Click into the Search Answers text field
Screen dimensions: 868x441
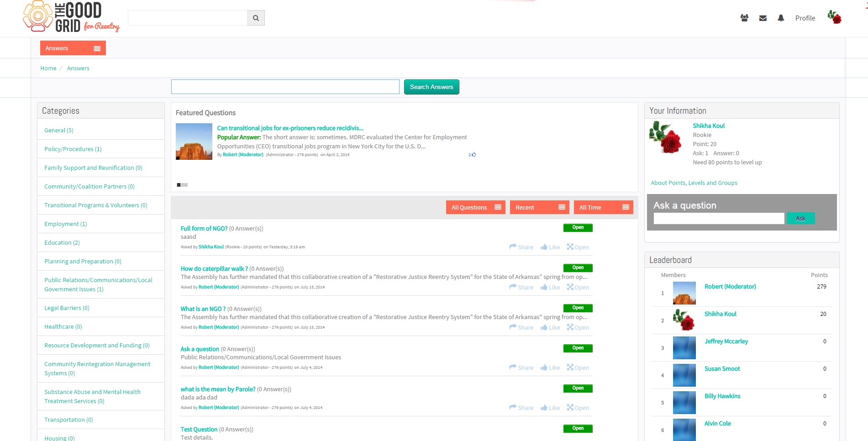[285, 87]
